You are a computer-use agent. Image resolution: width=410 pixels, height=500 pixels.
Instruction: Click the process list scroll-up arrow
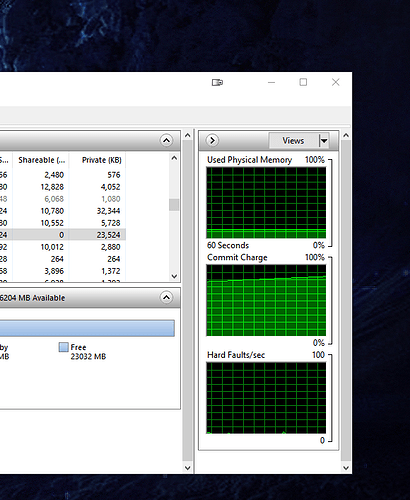(x=174, y=158)
